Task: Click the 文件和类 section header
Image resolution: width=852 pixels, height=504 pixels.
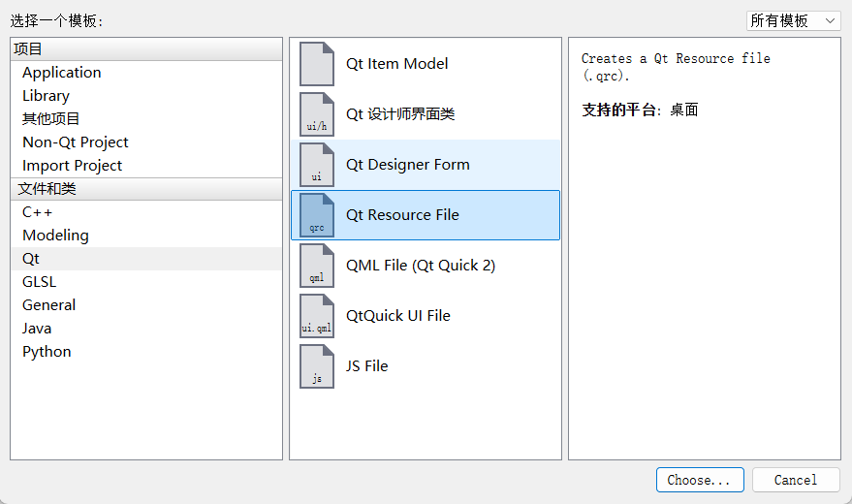Action: pos(146,189)
